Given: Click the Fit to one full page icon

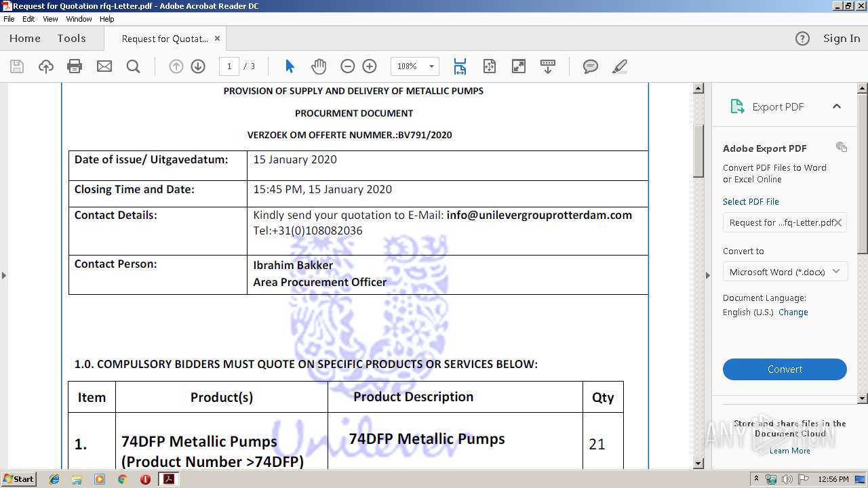Looking at the screenshot, I should pyautogui.click(x=490, y=66).
